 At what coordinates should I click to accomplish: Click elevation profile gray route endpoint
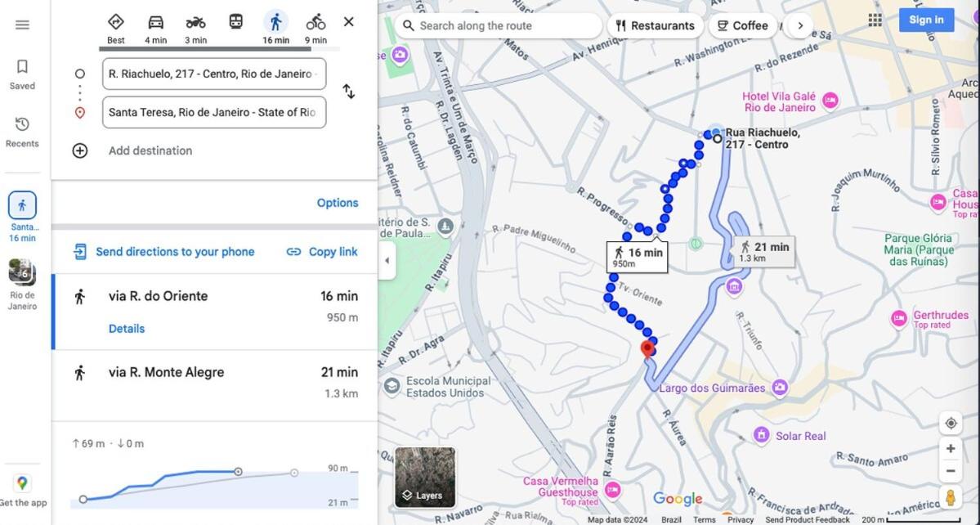[x=293, y=473]
